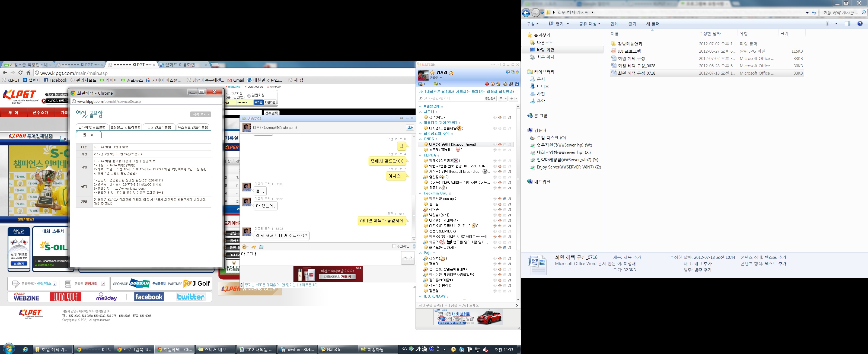This screenshot has height=354, width=868.
Task: Open Facebook bookmark in Chrome
Action: pyautogui.click(x=56, y=80)
